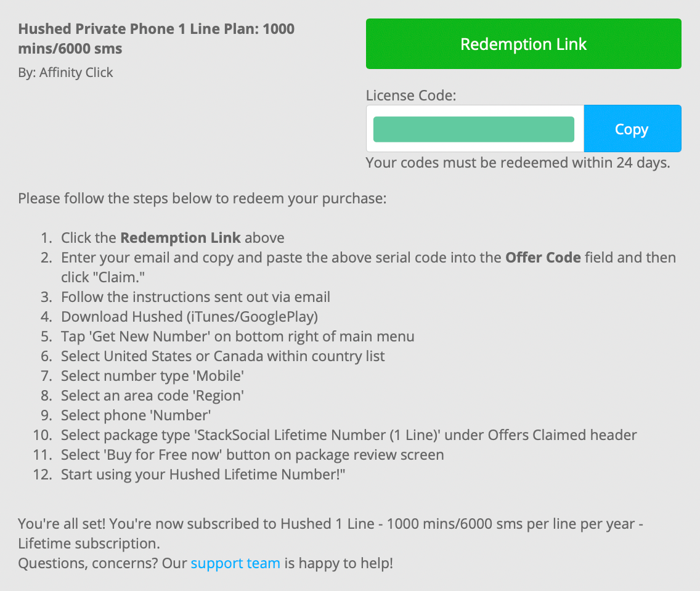Viewport: 700px width, 591px height.
Task: Click the 'Download Hushed (iTunes/GooglePlay)' step
Action: (x=190, y=317)
